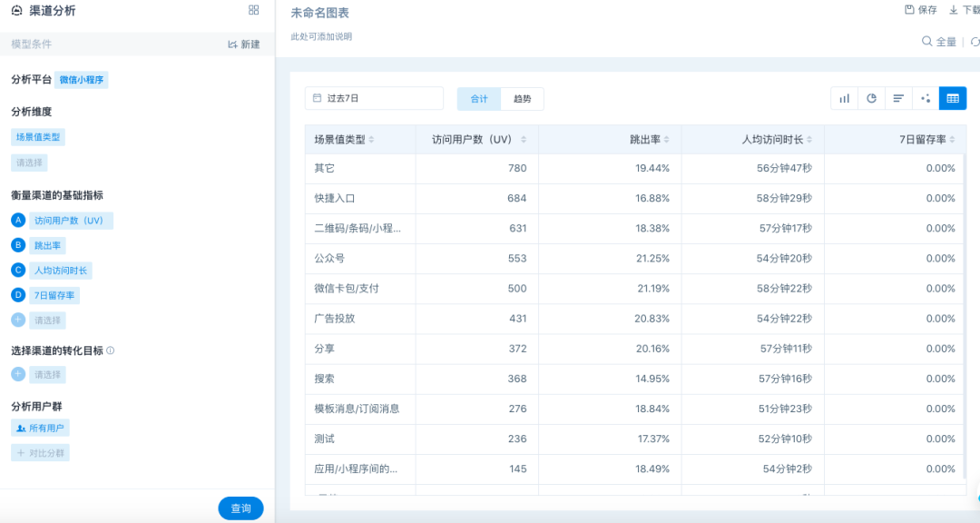
Task: Click the B metric badge
Action: click(x=18, y=245)
